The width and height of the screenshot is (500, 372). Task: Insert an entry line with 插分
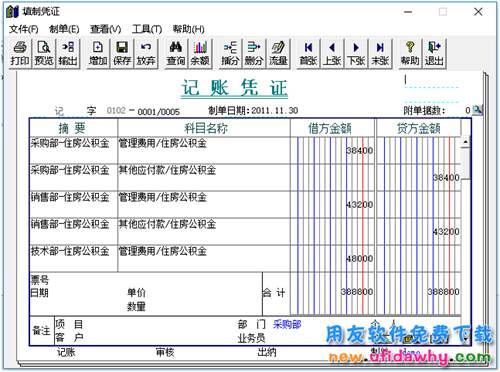point(230,53)
